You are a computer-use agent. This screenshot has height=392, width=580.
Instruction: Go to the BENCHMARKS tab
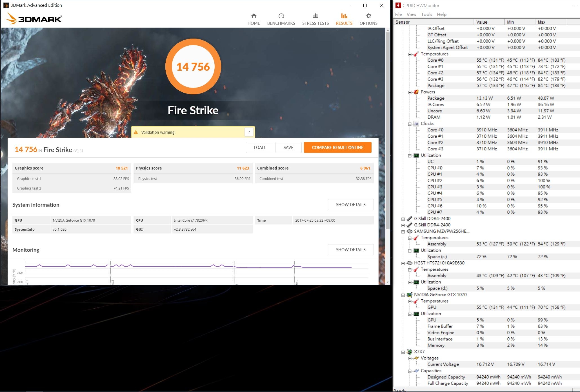[281, 19]
